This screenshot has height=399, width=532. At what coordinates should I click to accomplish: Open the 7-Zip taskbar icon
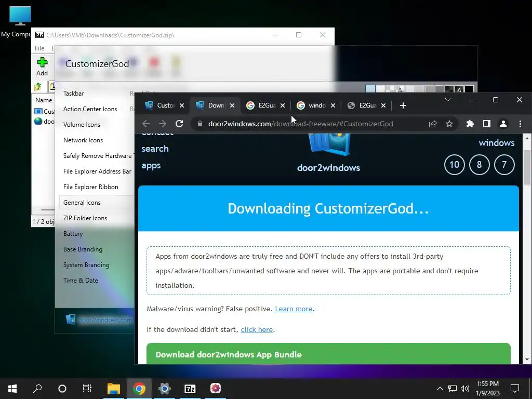click(190, 389)
